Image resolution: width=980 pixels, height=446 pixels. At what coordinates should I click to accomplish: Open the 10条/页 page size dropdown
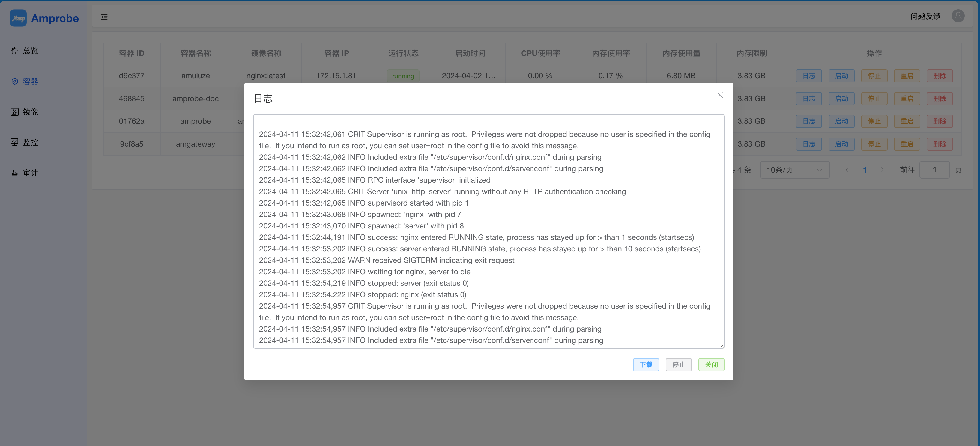pos(794,170)
